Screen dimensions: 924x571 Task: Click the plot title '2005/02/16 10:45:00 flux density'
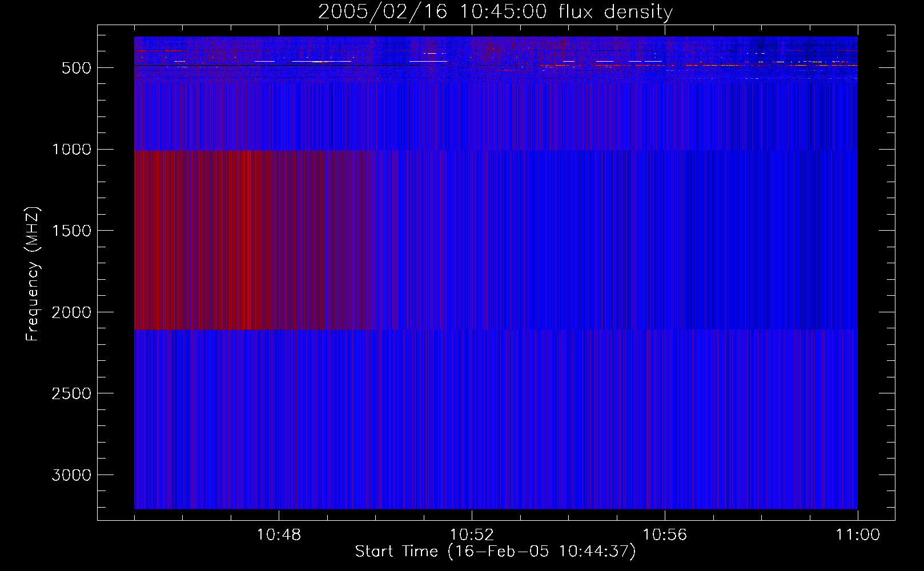(x=495, y=12)
